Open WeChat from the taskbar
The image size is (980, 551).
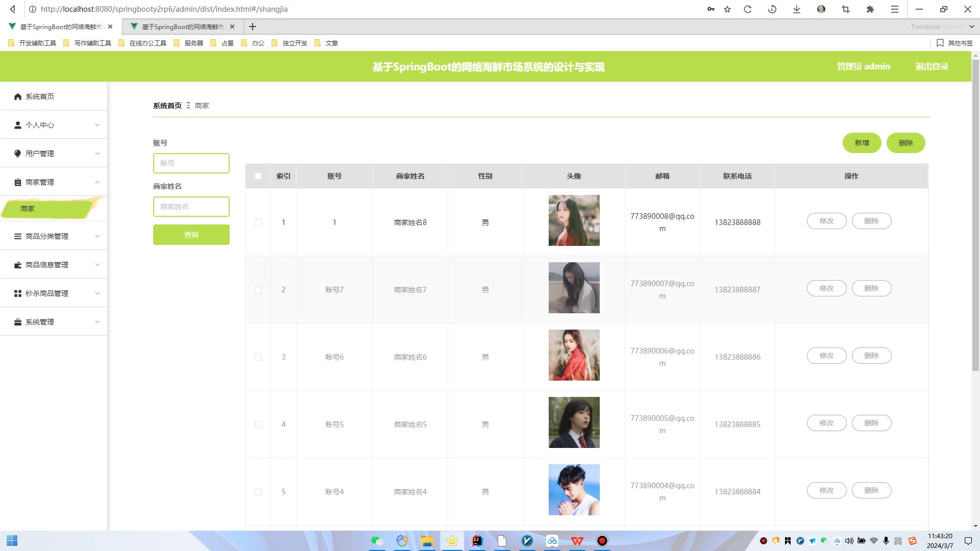tap(377, 541)
